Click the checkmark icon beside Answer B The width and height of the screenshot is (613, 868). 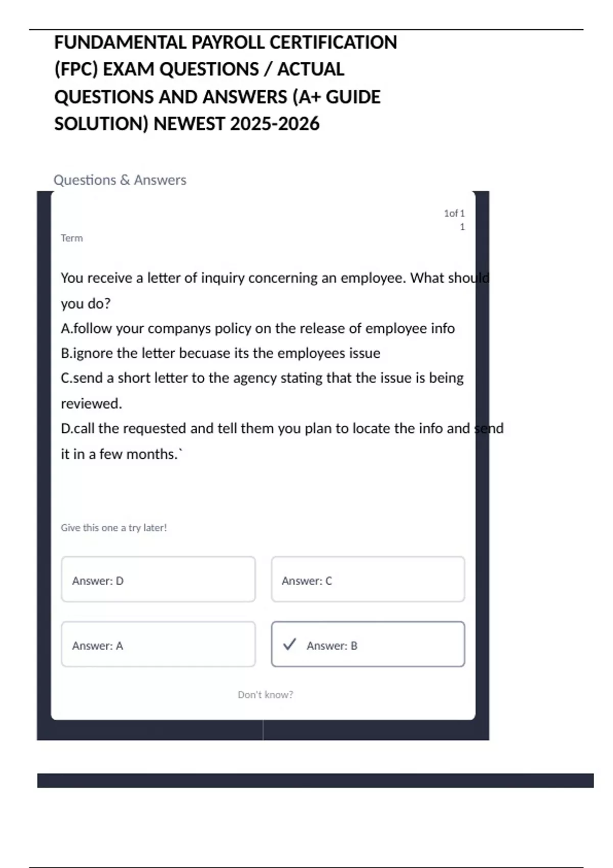[290, 644]
